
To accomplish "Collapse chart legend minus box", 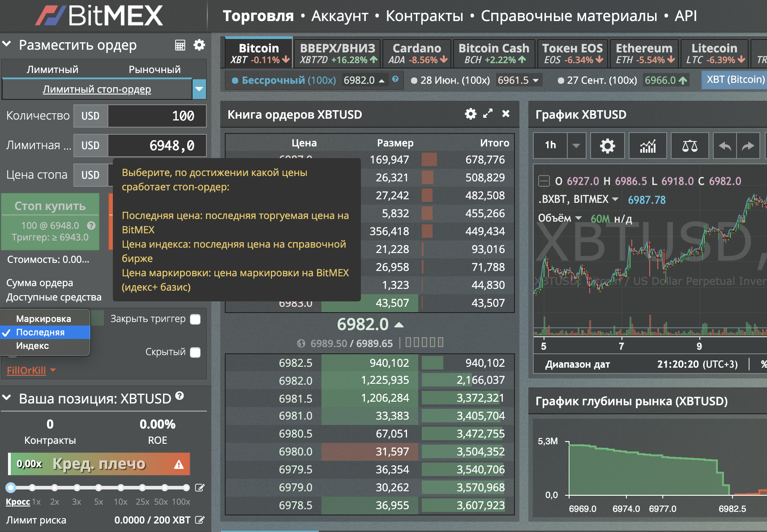I will tap(544, 181).
